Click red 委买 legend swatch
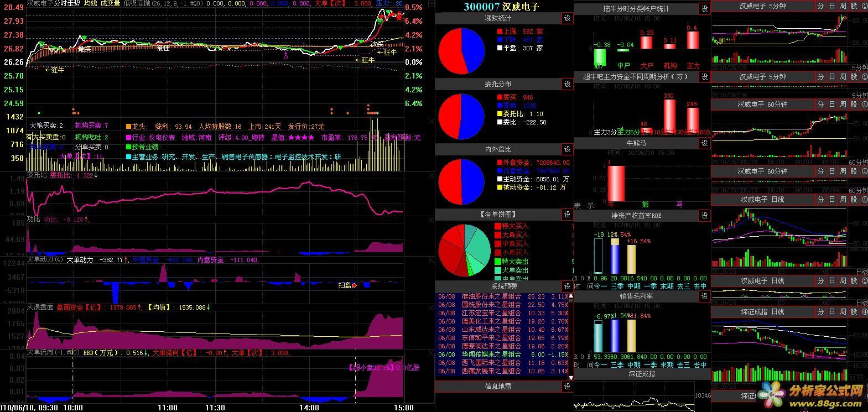The height and width of the screenshot is (412, 868). (500, 97)
